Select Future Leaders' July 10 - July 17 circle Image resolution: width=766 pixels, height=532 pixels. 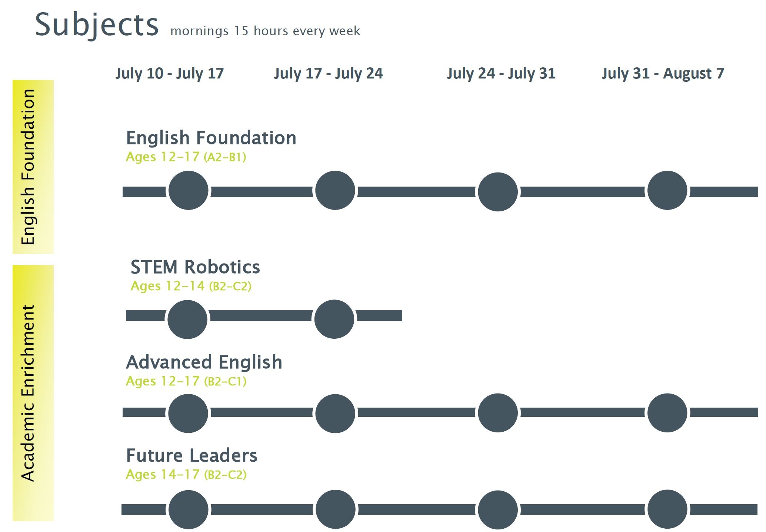click(x=188, y=510)
